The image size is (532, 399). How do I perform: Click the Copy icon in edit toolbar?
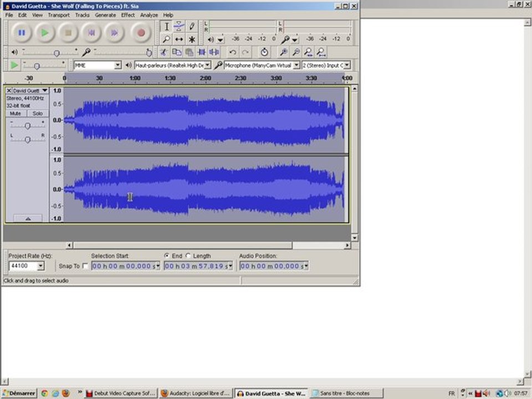[177, 52]
